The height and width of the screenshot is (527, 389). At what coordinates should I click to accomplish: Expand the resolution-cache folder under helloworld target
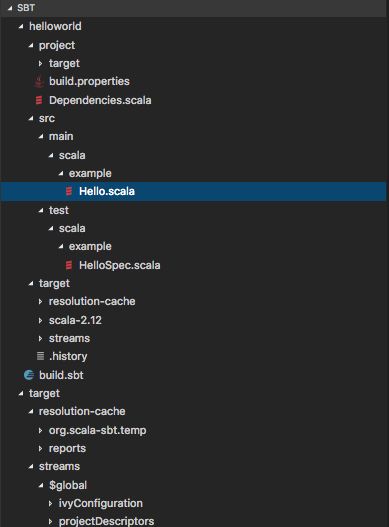click(41, 301)
